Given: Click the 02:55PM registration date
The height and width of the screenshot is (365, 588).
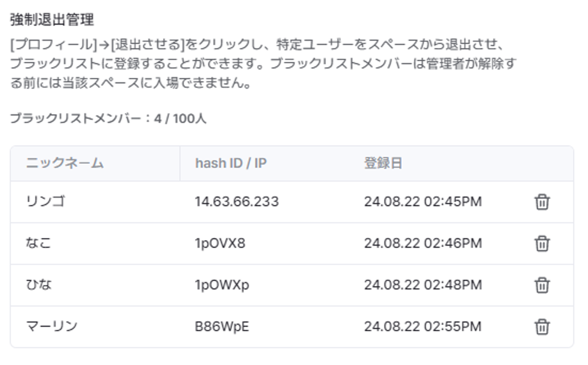Looking at the screenshot, I should pyautogui.click(x=423, y=326).
